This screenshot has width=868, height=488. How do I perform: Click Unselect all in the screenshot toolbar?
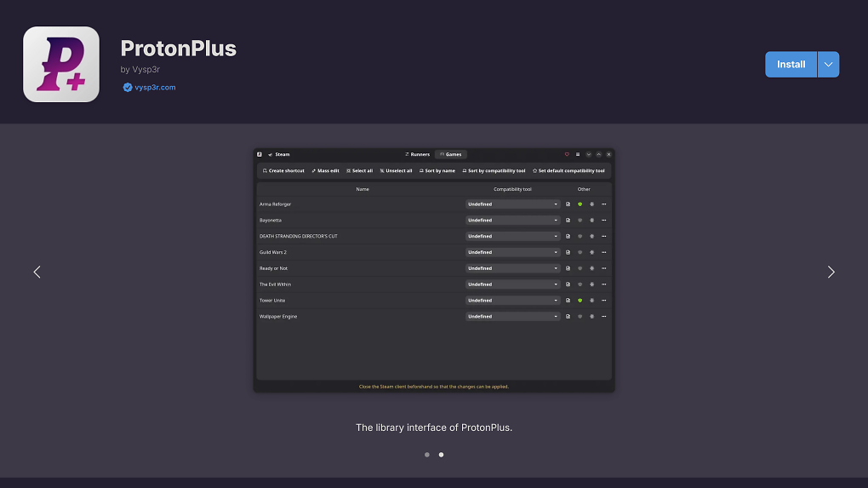coord(396,170)
